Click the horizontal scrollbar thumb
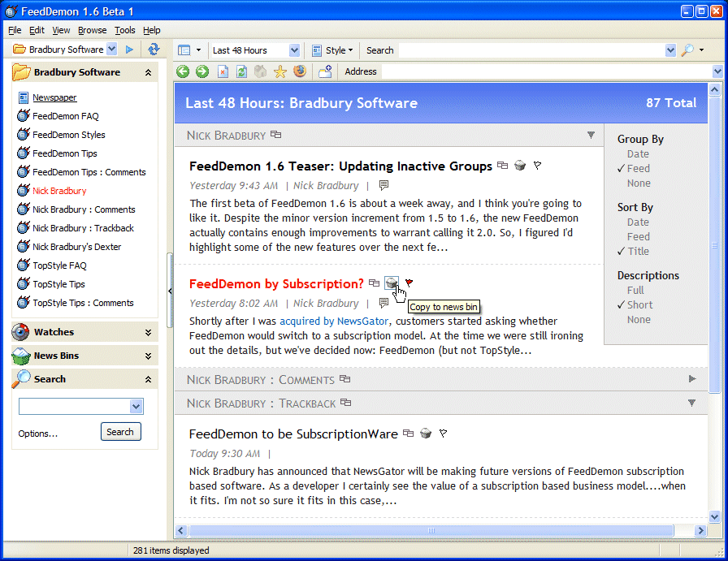Screen dimensions: 728x561 tap(431, 530)
